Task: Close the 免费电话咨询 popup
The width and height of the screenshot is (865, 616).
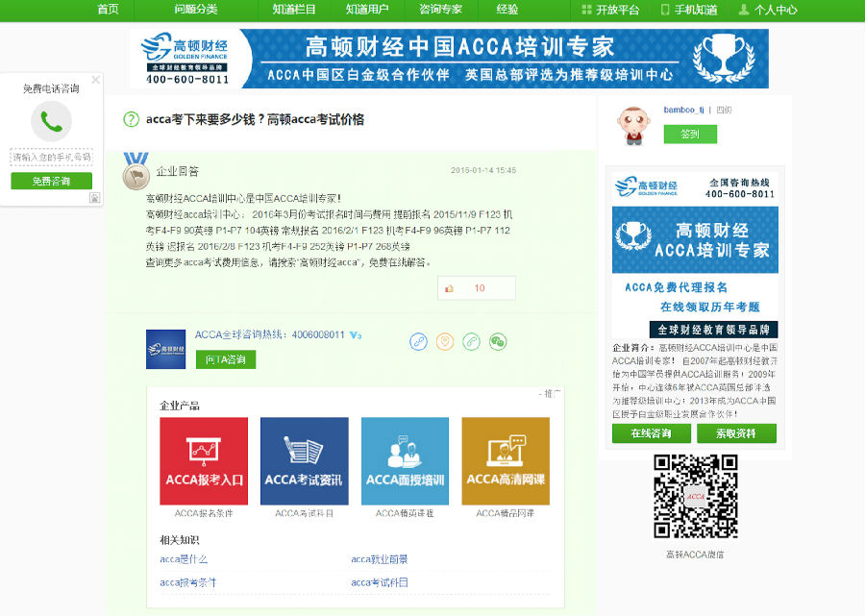Action: pos(95,80)
